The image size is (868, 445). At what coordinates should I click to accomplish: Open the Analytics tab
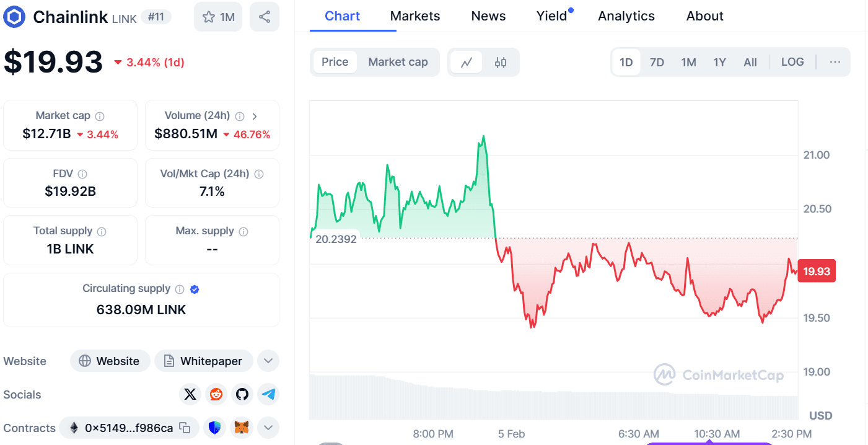626,16
